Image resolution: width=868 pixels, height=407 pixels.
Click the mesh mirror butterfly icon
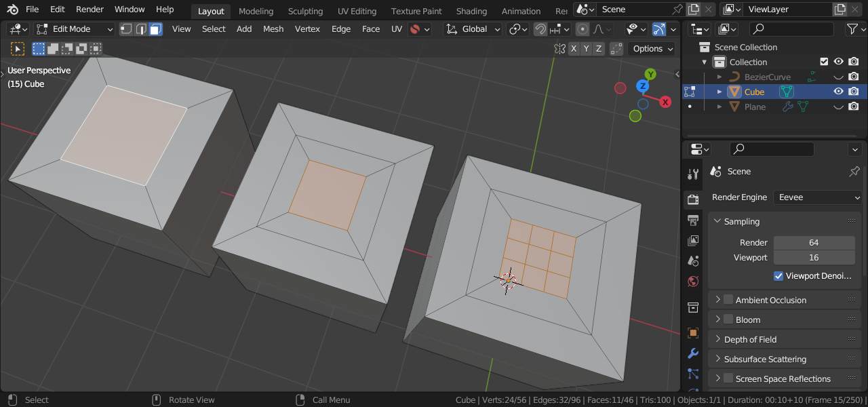[x=559, y=49]
